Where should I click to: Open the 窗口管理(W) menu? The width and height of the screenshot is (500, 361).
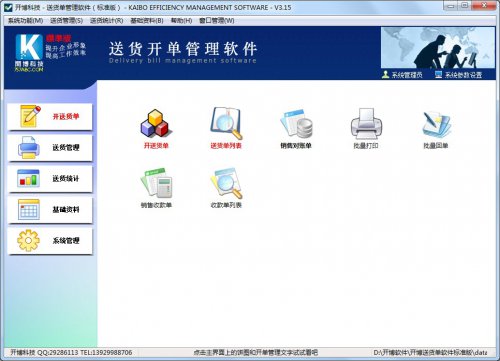(x=217, y=21)
